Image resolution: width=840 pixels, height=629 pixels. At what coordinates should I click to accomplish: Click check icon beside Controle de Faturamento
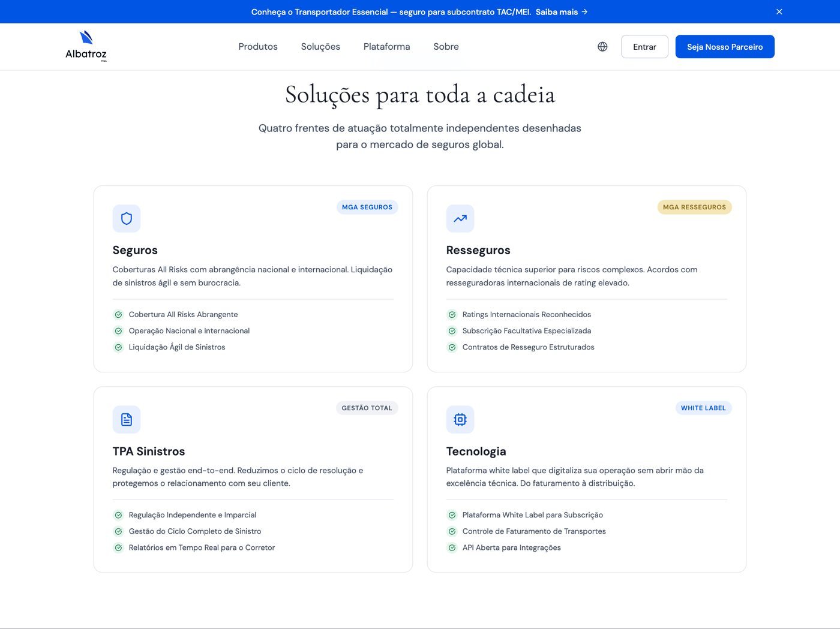coord(452,531)
